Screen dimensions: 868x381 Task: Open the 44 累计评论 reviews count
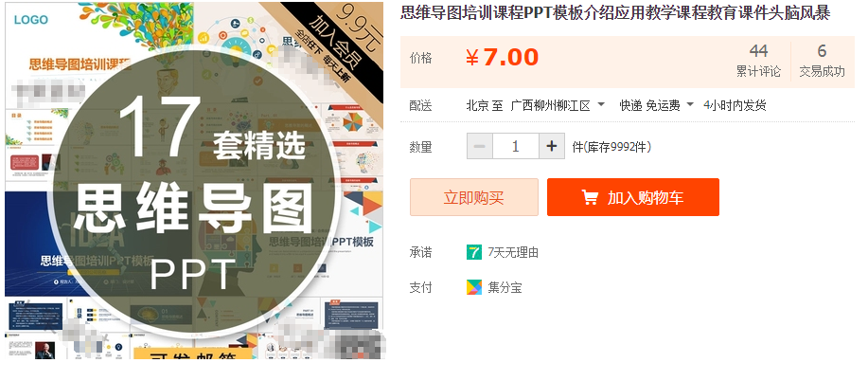(758, 61)
